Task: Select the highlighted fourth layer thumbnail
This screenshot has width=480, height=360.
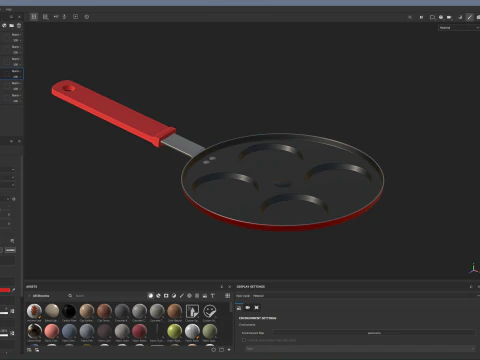Action: point(6,74)
